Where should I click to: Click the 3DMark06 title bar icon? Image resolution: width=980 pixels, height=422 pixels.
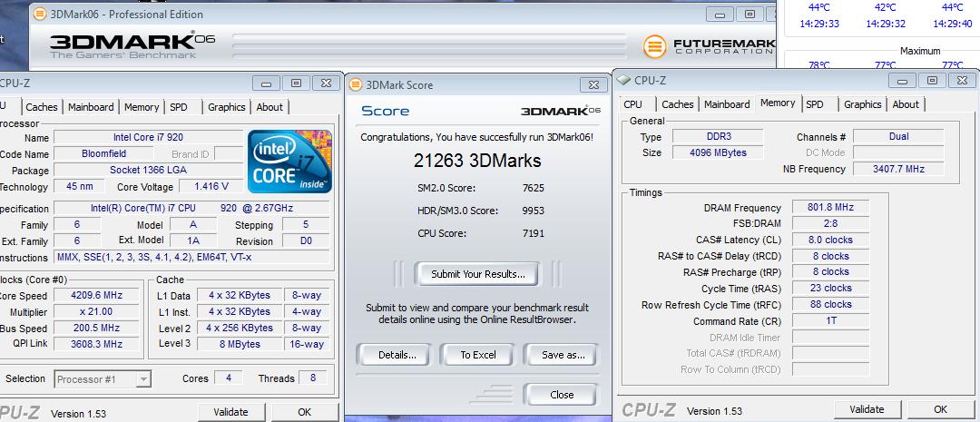39,13
